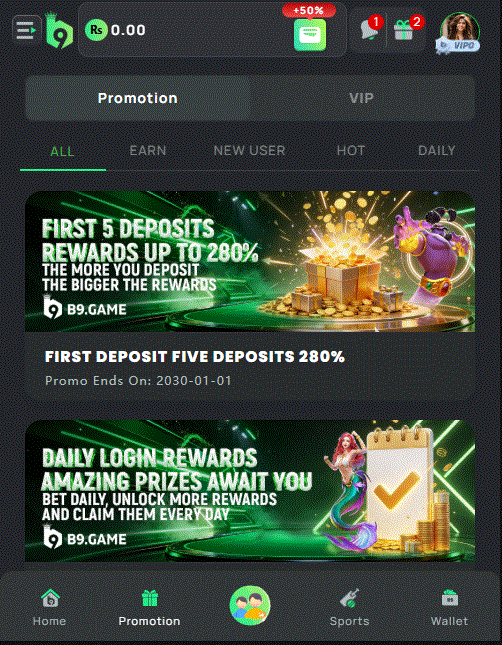Select the DAILY promotions filter
Image resolution: width=502 pixels, height=645 pixels.
[x=437, y=151]
